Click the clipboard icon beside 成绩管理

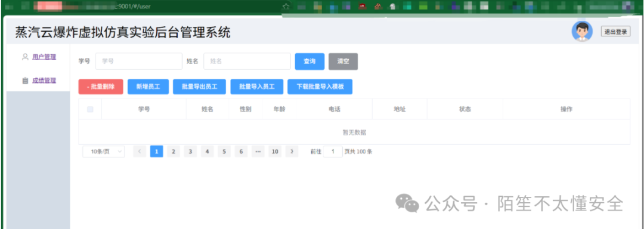[25, 81]
